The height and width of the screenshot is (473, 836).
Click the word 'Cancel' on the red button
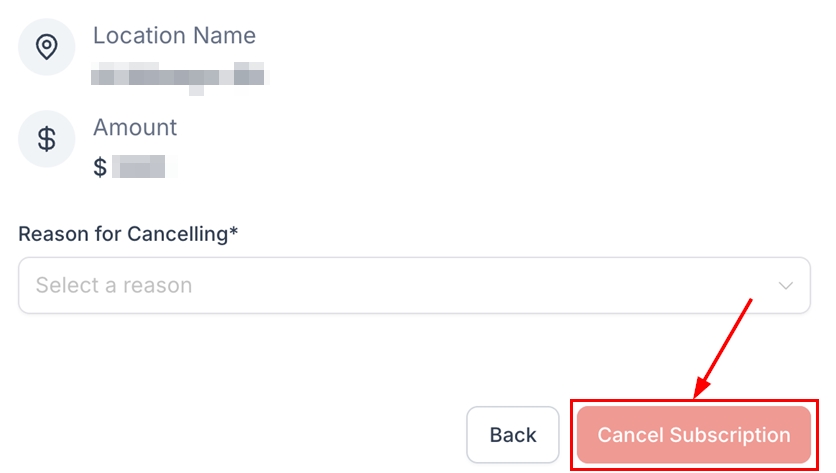(630, 435)
